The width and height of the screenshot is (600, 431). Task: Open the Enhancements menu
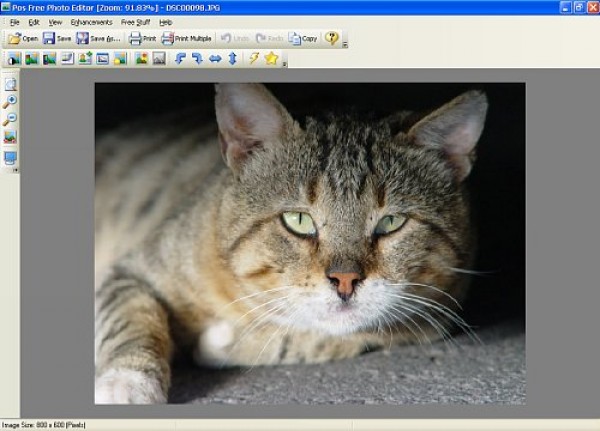(91, 23)
